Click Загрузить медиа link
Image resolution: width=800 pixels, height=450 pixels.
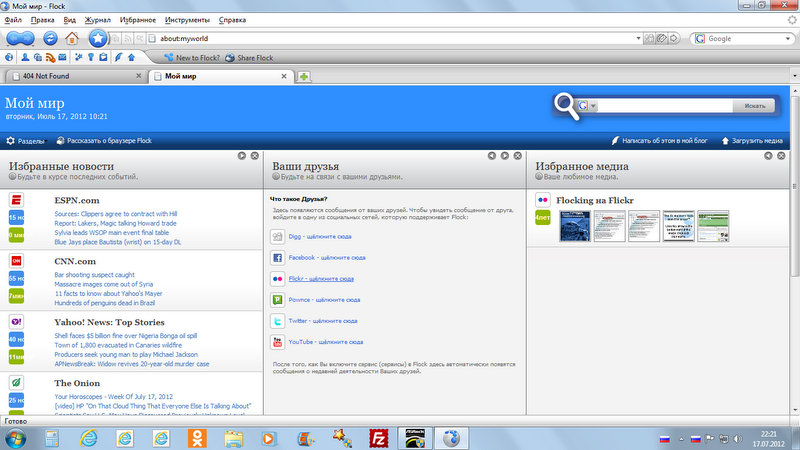[752, 141]
